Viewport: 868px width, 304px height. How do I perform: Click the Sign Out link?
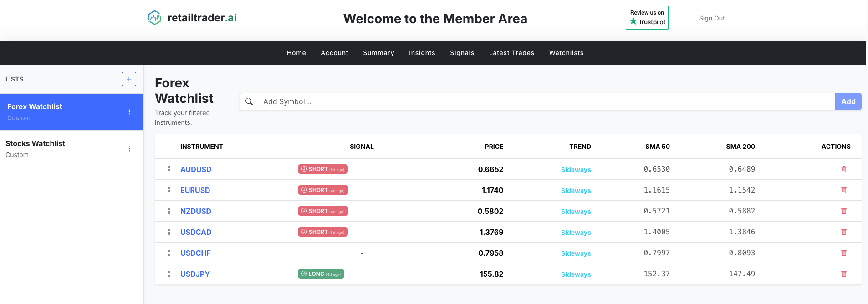(711, 18)
